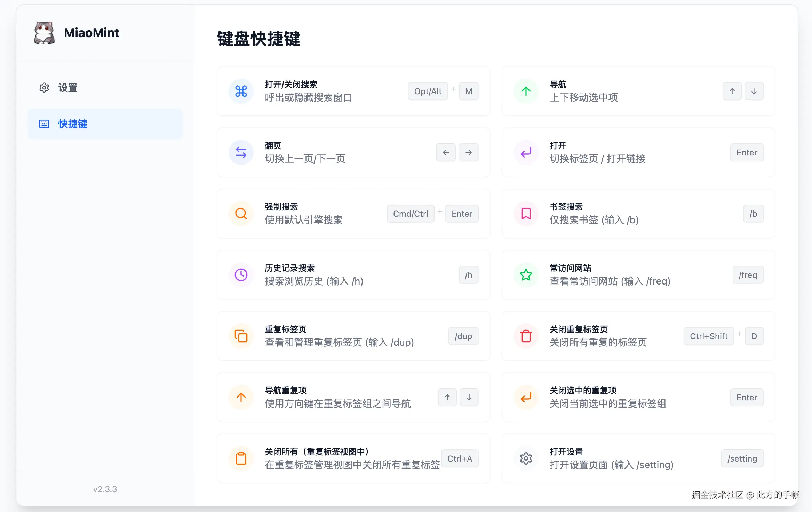Open the 设置 settings page
812x512 pixels.
[105, 88]
